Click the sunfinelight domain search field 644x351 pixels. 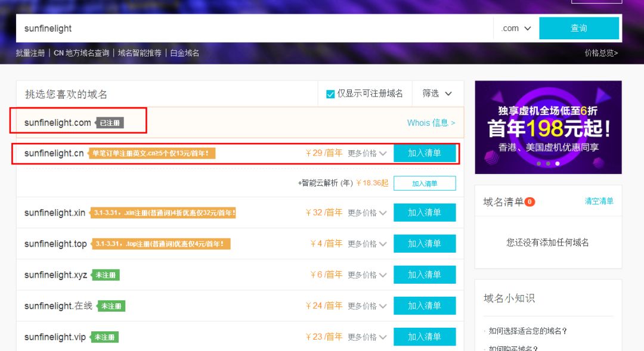[256, 28]
